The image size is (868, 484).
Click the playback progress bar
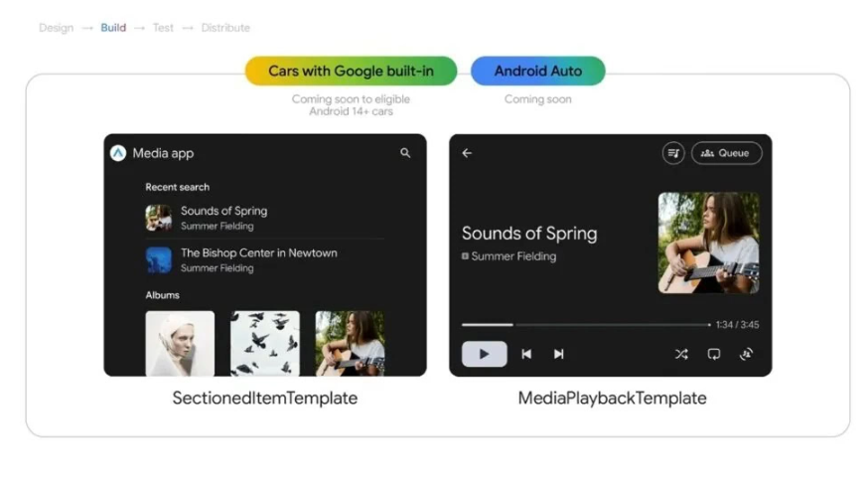tap(586, 325)
